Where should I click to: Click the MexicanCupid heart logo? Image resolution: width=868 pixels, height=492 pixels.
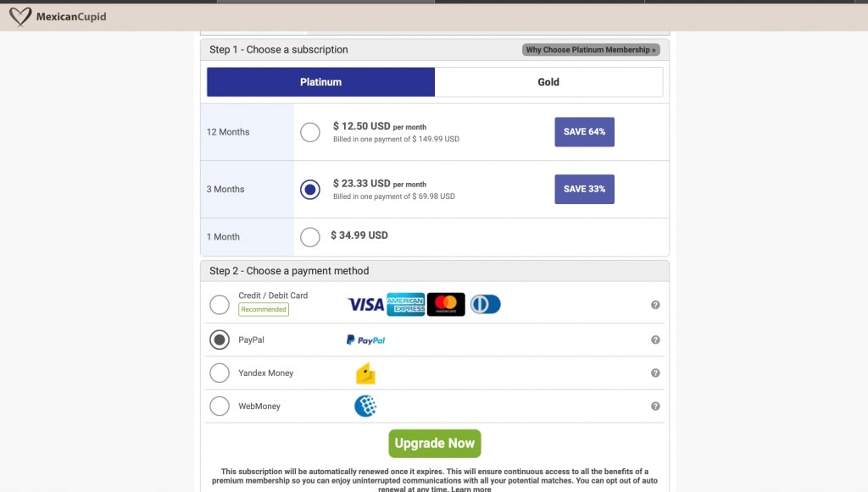20,17
